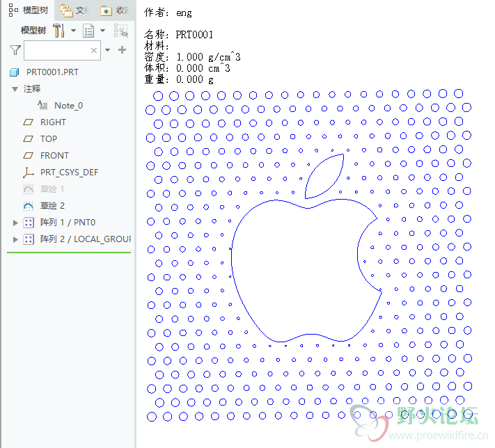Expand the 阵列 1 / PNT0 pattern
Screen dimensions: 495x448
click(x=15, y=223)
